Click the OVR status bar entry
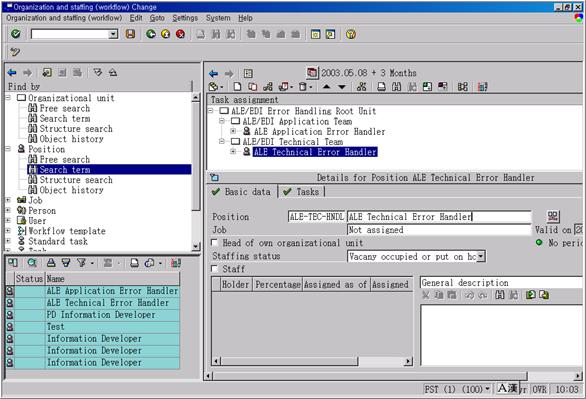The width and height of the screenshot is (586, 399). coord(539,389)
